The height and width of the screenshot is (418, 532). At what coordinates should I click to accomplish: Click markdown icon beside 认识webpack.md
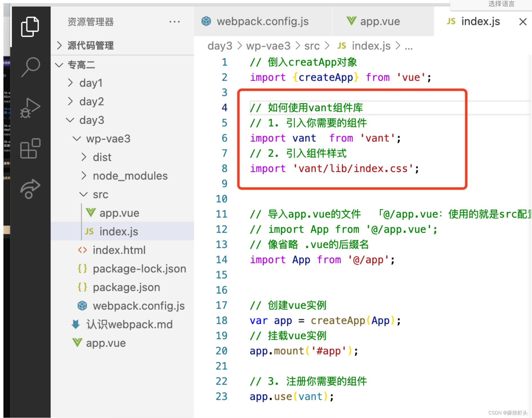click(x=76, y=324)
